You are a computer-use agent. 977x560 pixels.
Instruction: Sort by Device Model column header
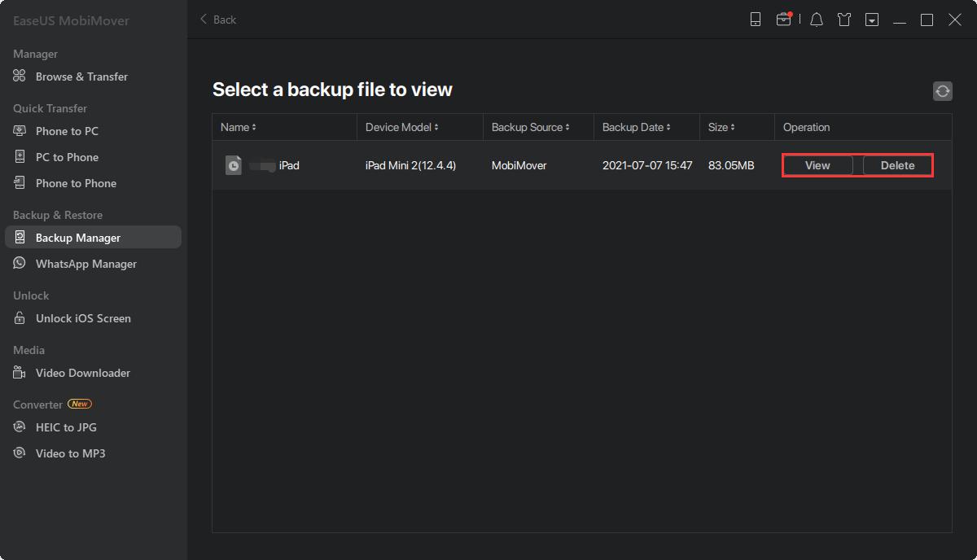pyautogui.click(x=402, y=127)
